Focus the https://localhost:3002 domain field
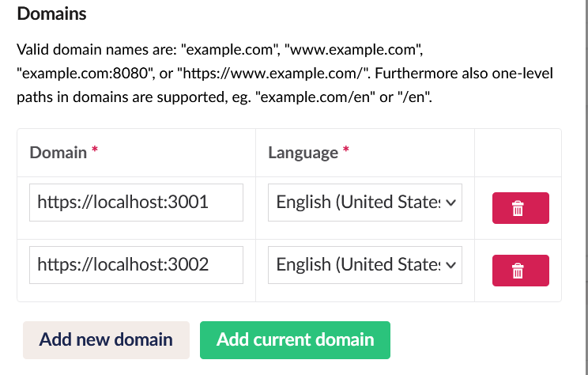Viewport: 588px width, 375px height. tap(136, 264)
